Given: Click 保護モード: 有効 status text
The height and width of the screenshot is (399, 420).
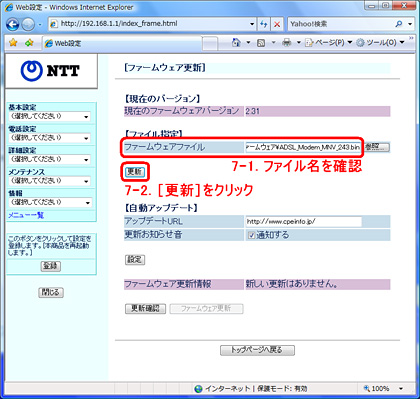Looking at the screenshot, I should (x=282, y=389).
